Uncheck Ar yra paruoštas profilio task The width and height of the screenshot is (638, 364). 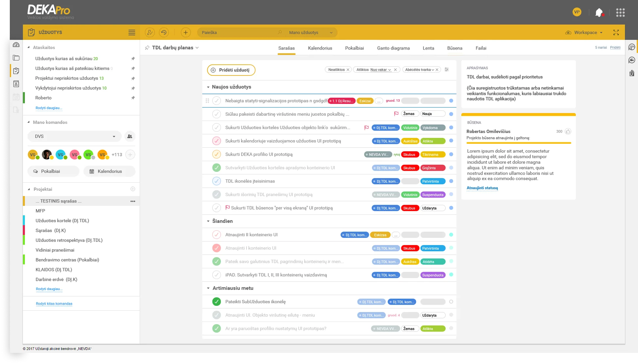(217, 328)
